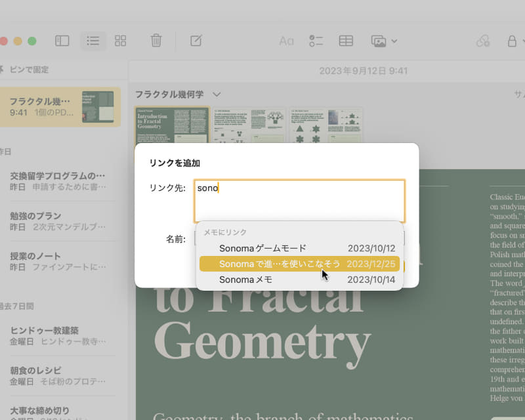The width and height of the screenshot is (525, 420).
Task: Switch to list view in the toolbar
Action: [x=93, y=41]
